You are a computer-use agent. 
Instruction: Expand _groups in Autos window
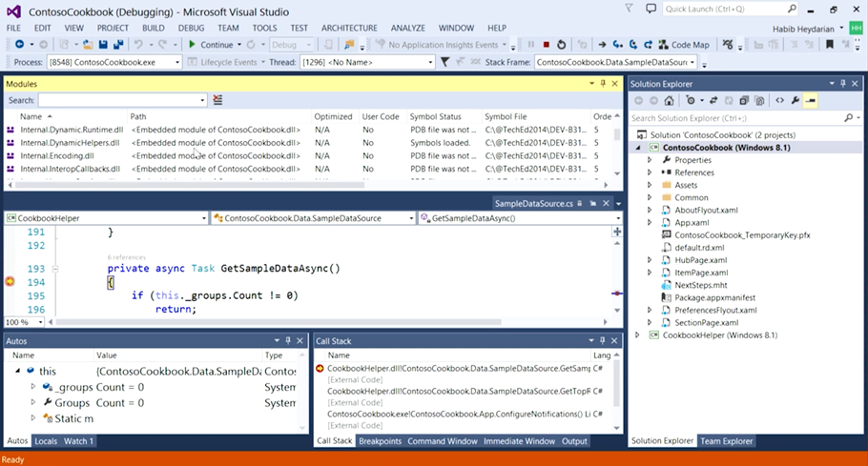33,387
